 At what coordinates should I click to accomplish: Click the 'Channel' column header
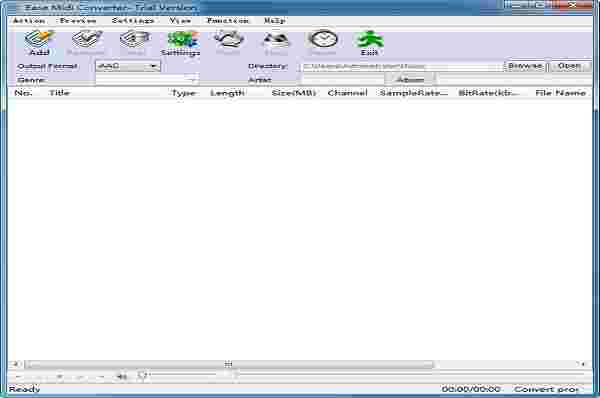347,93
